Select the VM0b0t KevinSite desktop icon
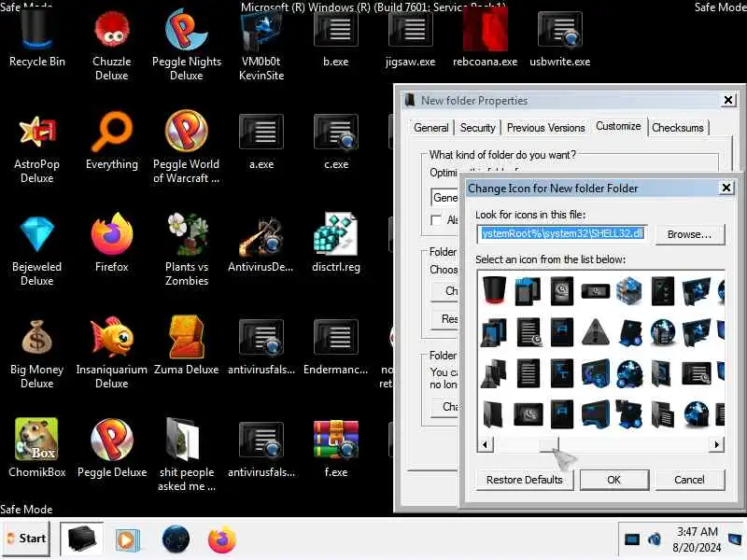This screenshot has height=560, width=747. coord(261,45)
